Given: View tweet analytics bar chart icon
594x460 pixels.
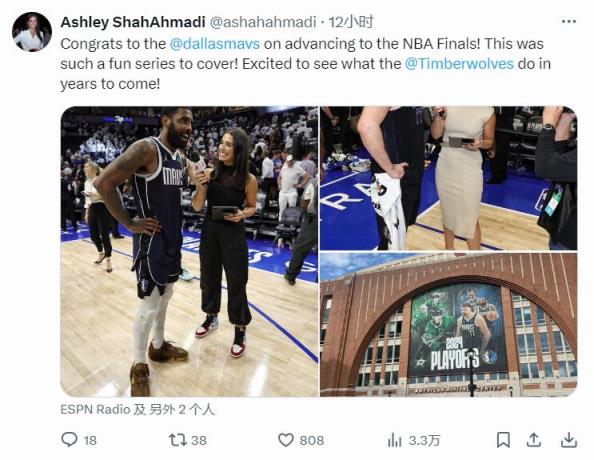Looking at the screenshot, I should pos(394,440).
